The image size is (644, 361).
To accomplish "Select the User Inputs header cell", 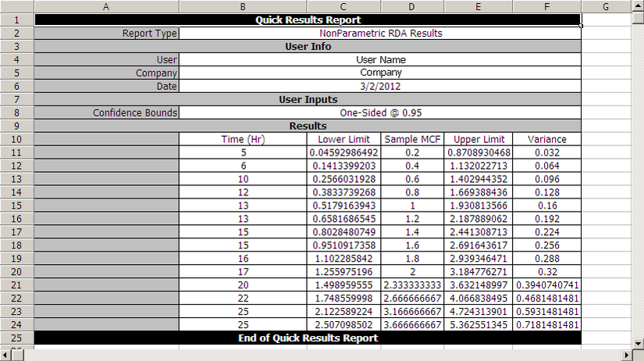I will 308,99.
